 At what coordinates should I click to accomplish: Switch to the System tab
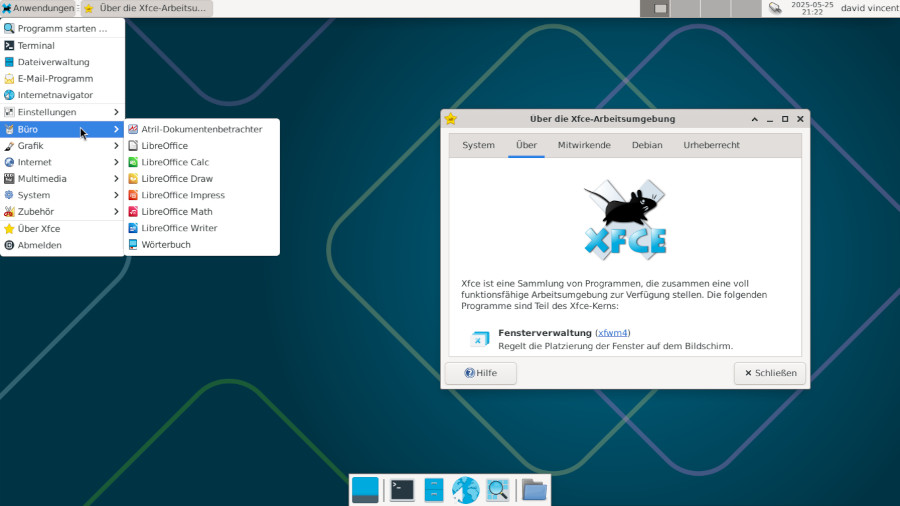click(478, 145)
